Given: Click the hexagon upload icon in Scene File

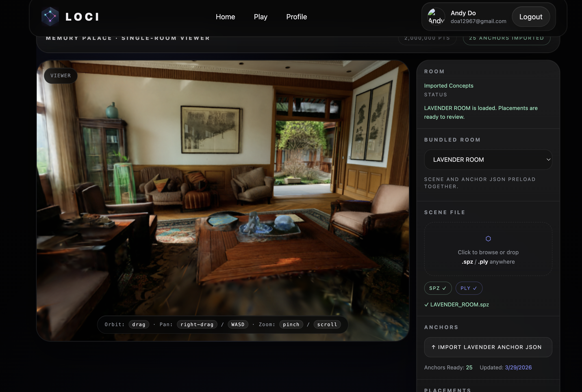Looking at the screenshot, I should [x=488, y=239].
